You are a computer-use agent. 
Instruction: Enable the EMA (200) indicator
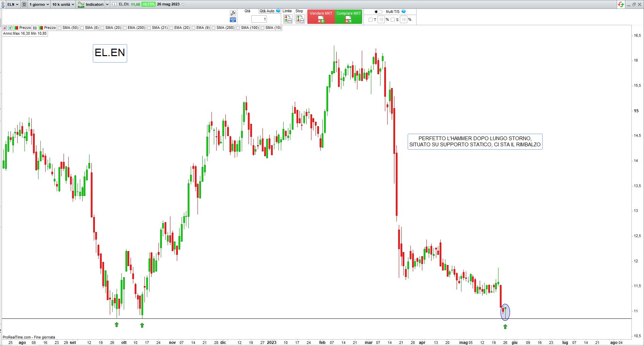(x=125, y=28)
